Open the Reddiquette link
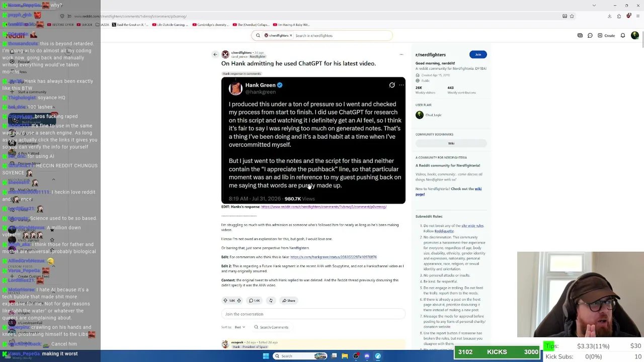 click(444, 231)
